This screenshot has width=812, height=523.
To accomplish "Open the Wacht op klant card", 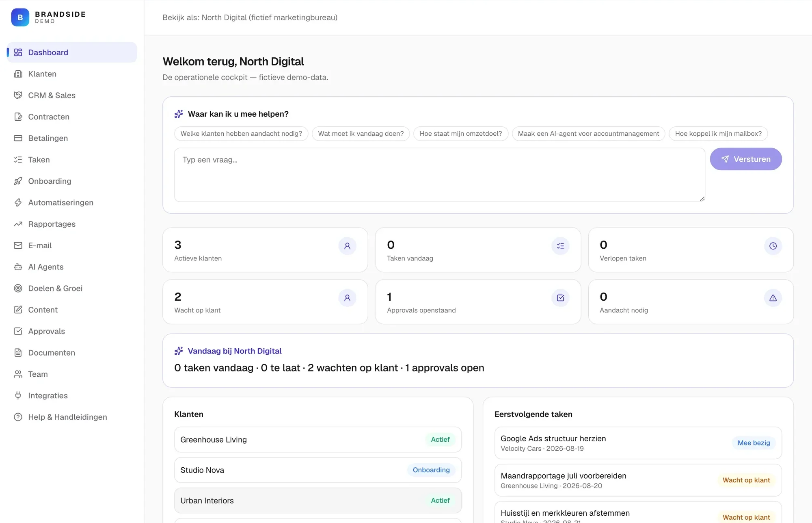I will coord(265,302).
